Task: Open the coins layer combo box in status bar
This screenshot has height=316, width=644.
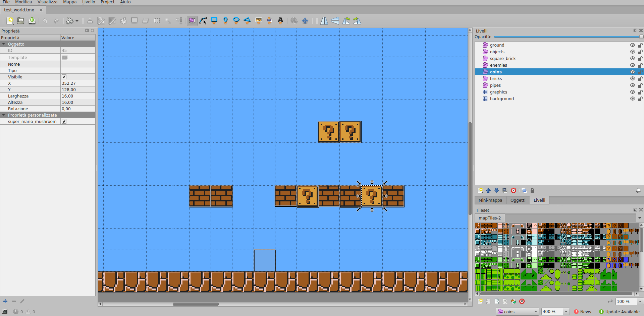Action: coord(517,312)
